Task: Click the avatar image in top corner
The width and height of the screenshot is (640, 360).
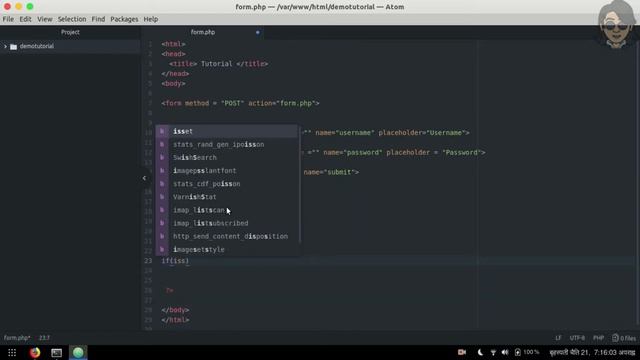Action: pos(616,25)
